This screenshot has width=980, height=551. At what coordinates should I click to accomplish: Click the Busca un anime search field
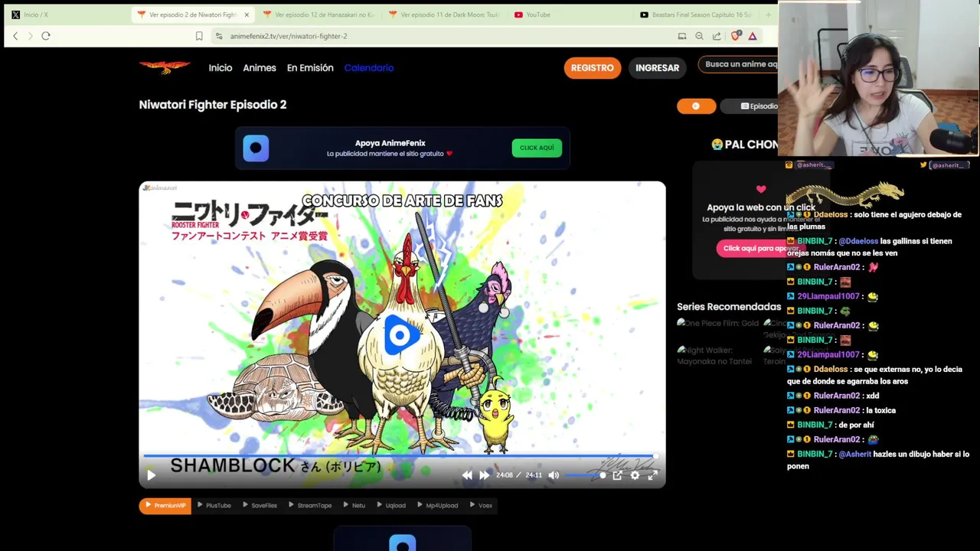738,64
